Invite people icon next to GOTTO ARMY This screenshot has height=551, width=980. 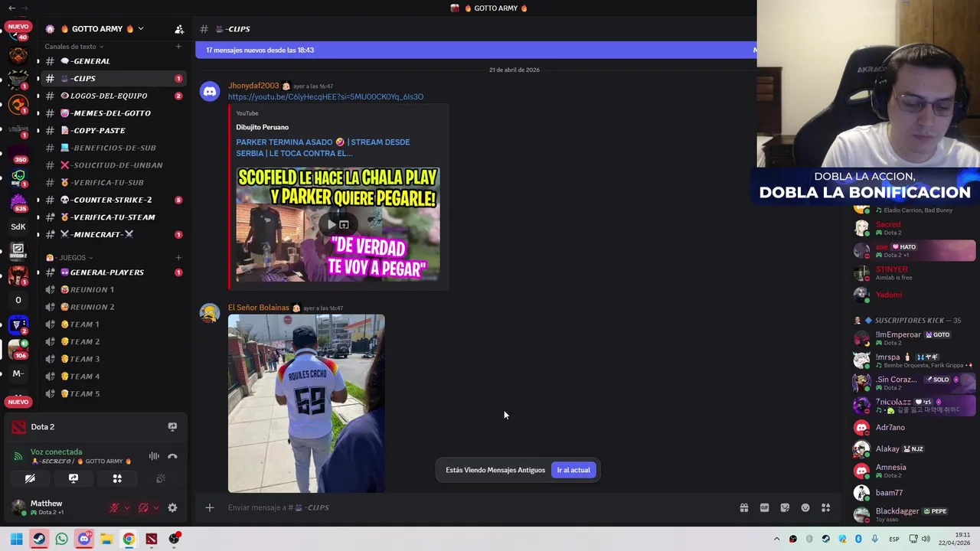click(x=179, y=29)
